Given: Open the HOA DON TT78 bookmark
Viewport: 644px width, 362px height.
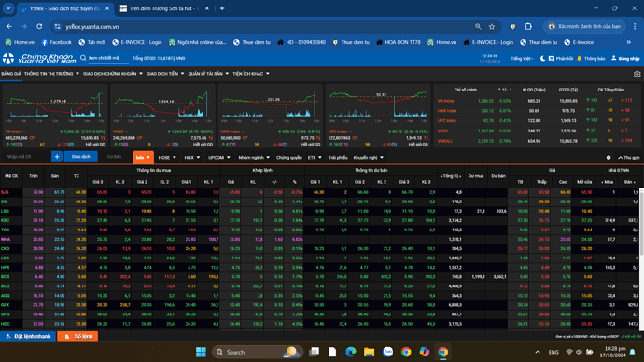Looking at the screenshot, I should [398, 42].
